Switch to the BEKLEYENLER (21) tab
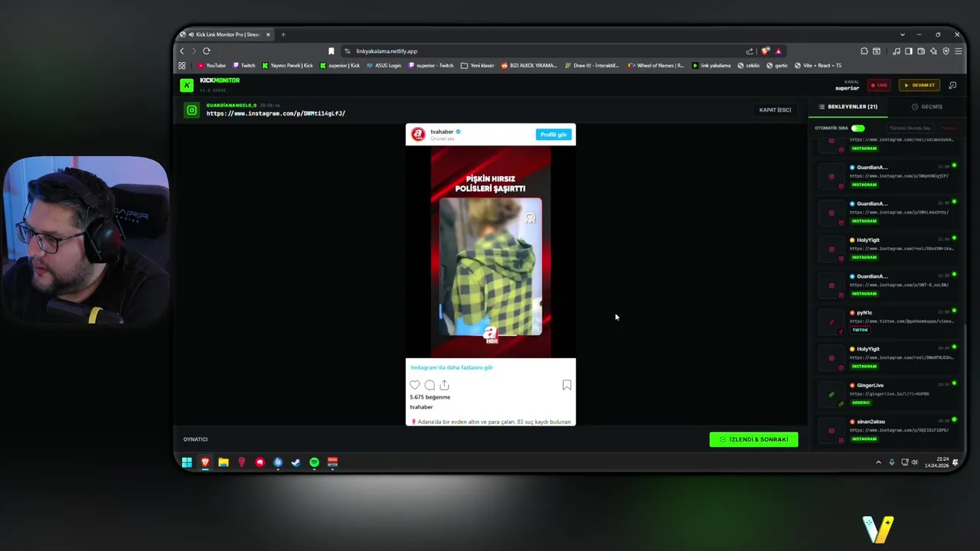This screenshot has width=980, height=551. (848, 107)
